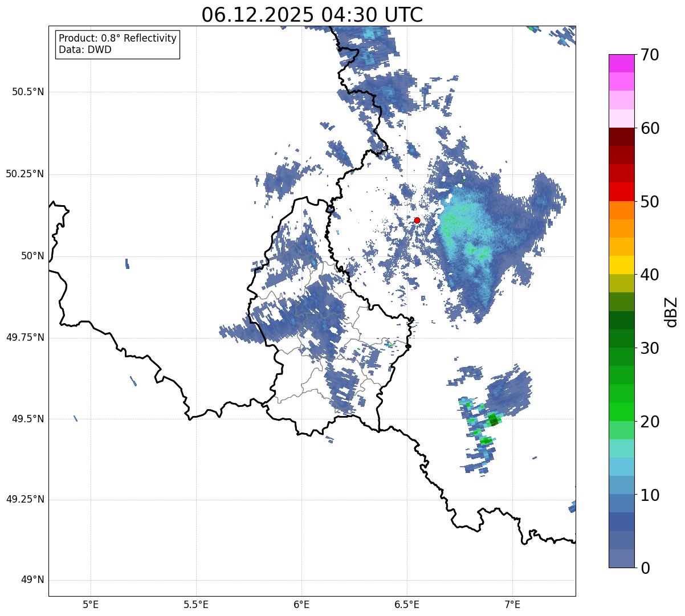This screenshot has width=685, height=616.
Task: Click the 7°E longitude label
Action: click(x=512, y=604)
